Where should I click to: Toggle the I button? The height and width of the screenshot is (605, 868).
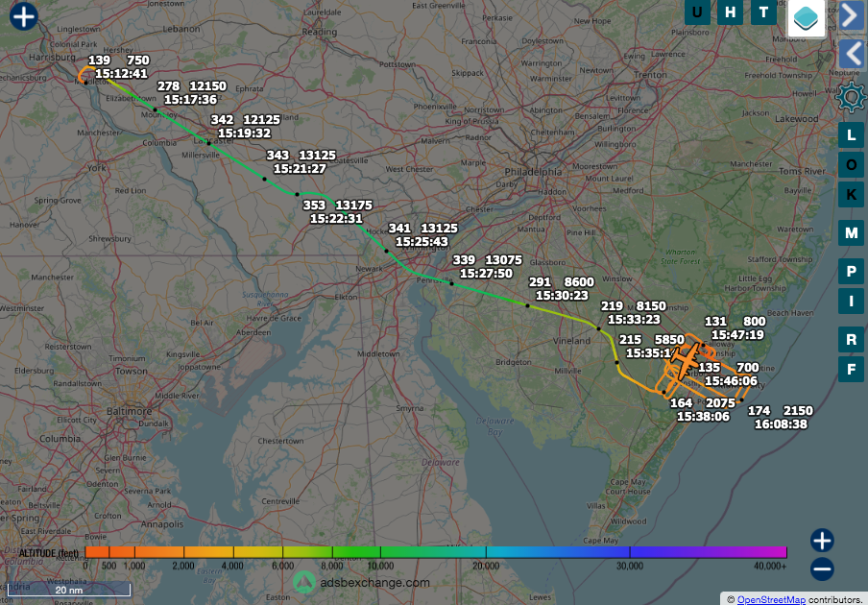(x=851, y=302)
